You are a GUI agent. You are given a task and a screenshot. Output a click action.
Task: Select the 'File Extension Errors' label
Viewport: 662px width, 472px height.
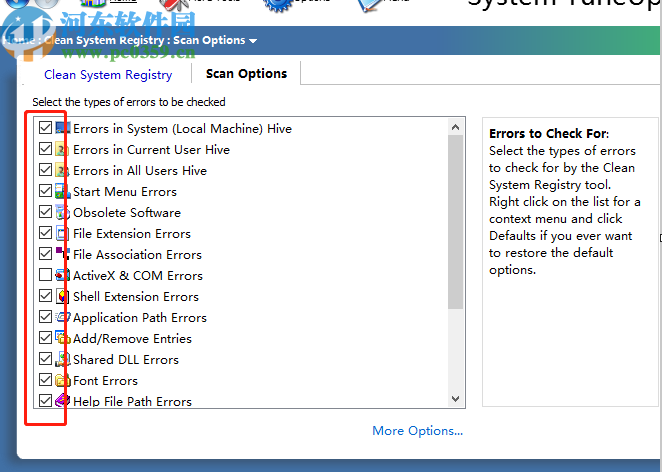pyautogui.click(x=132, y=233)
